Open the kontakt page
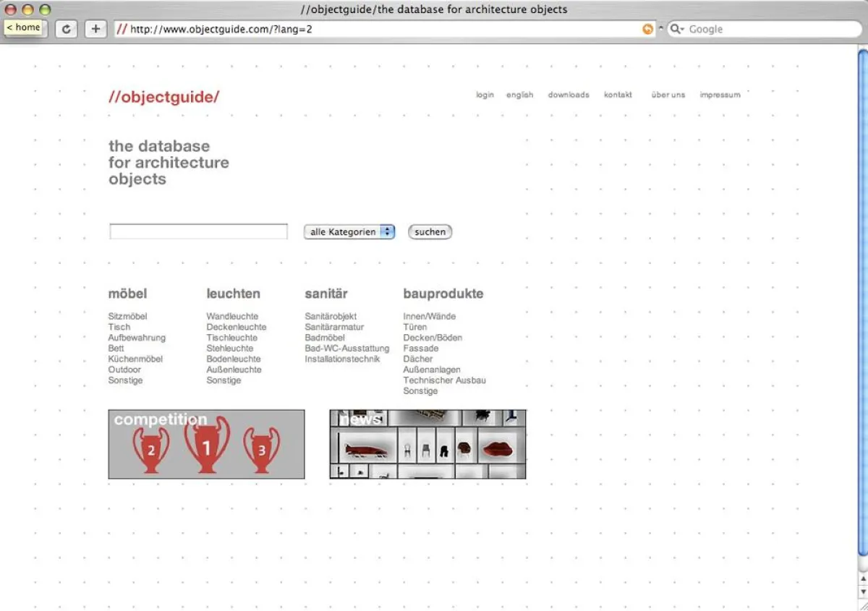 click(x=617, y=95)
